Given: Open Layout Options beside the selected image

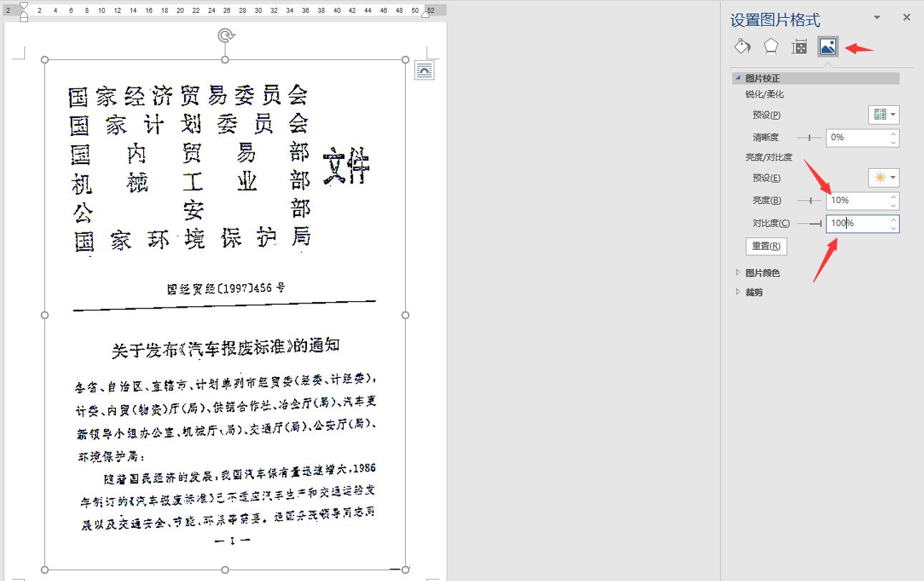Looking at the screenshot, I should point(424,69).
